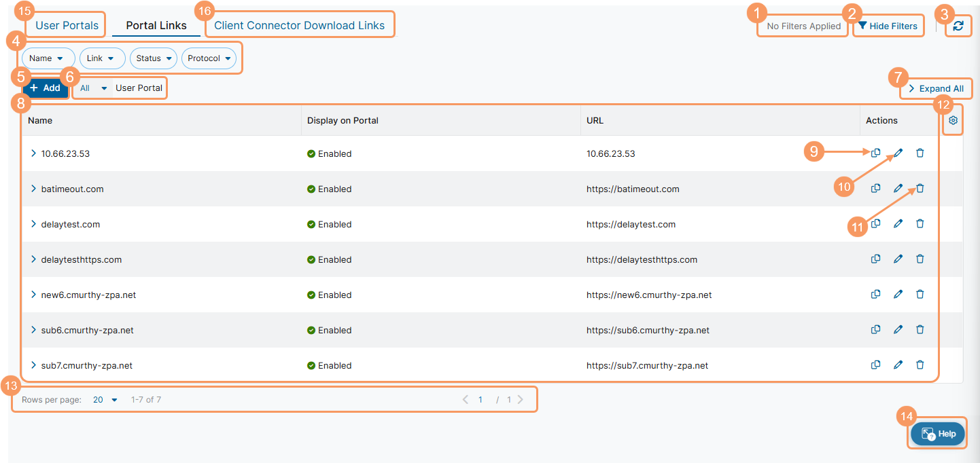Delete the delaytesthttps.com portal link
Image resolution: width=980 pixels, height=463 pixels.
920,259
